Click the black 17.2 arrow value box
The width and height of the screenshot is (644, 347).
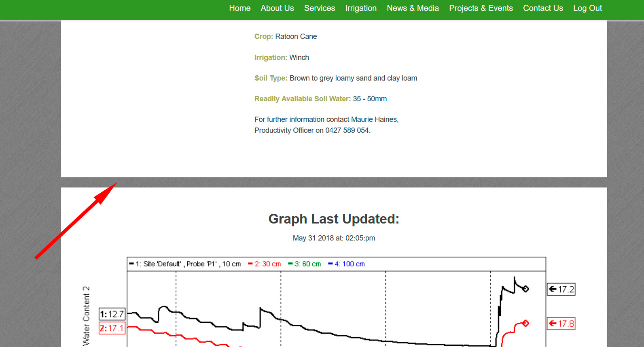[561, 290]
